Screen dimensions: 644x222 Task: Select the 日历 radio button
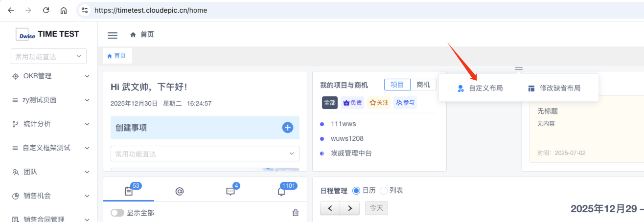click(356, 190)
